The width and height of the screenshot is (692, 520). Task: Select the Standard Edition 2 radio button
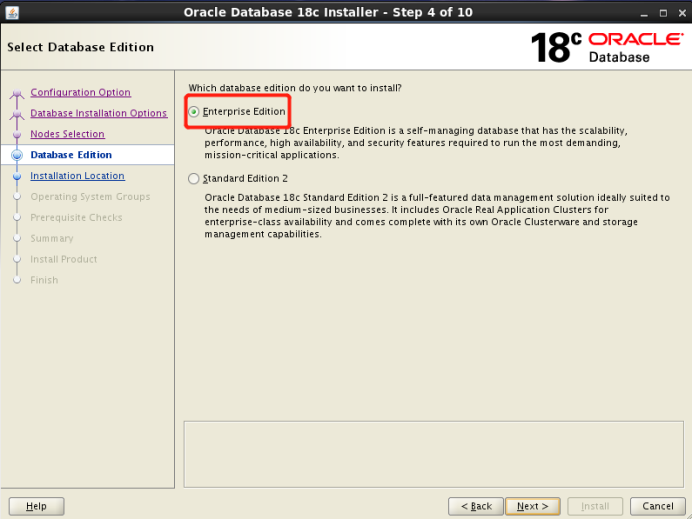193,178
